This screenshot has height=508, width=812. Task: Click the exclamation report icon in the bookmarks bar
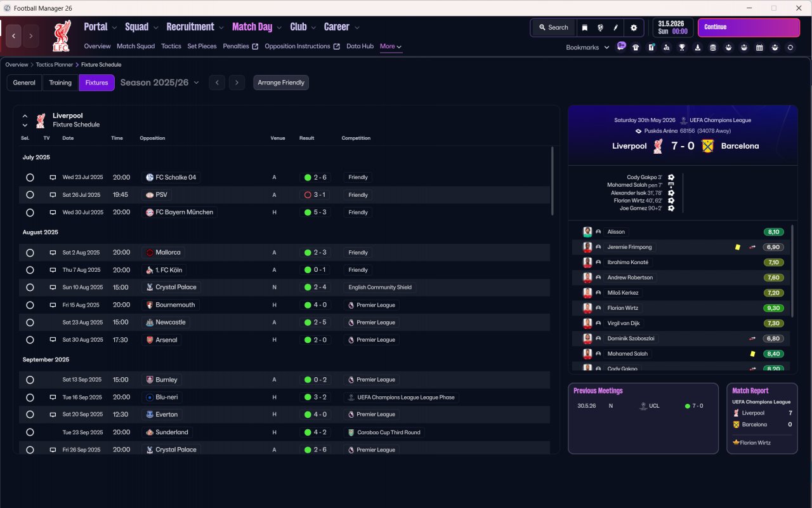(651, 48)
